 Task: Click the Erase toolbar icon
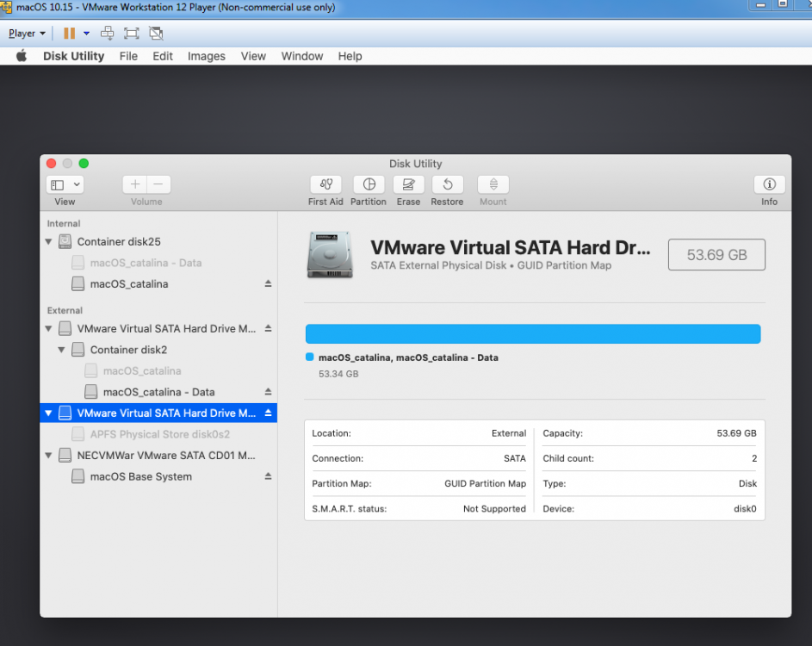pyautogui.click(x=409, y=184)
